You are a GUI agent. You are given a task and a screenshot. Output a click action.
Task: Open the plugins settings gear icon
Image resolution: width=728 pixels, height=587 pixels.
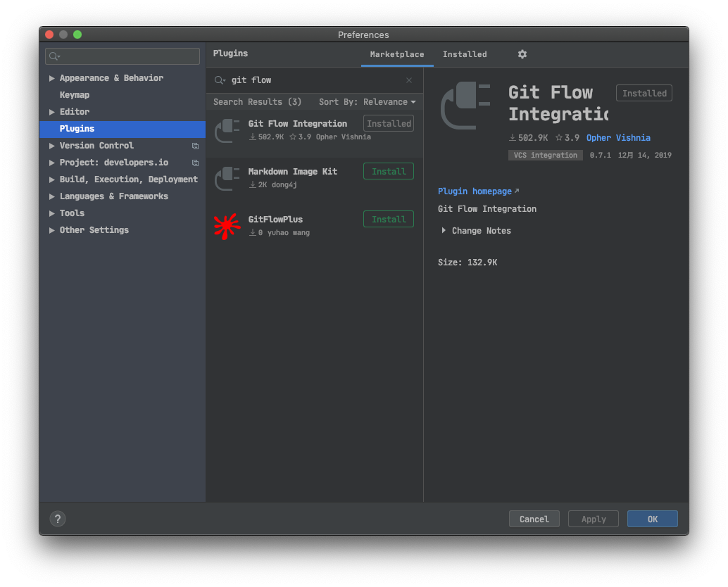(522, 53)
